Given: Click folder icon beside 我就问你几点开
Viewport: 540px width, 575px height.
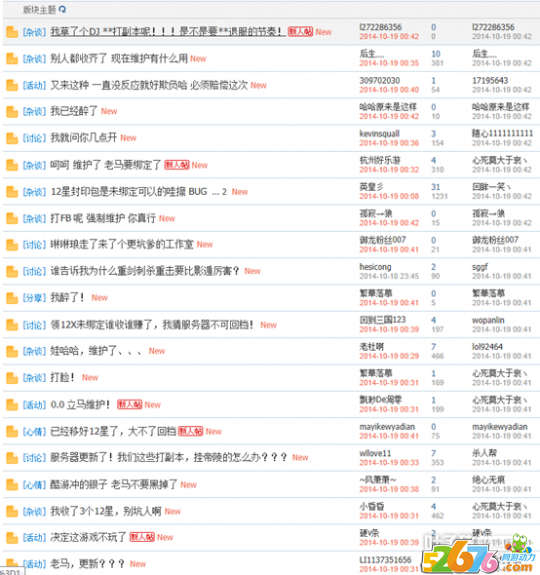Looking at the screenshot, I should click(12, 138).
